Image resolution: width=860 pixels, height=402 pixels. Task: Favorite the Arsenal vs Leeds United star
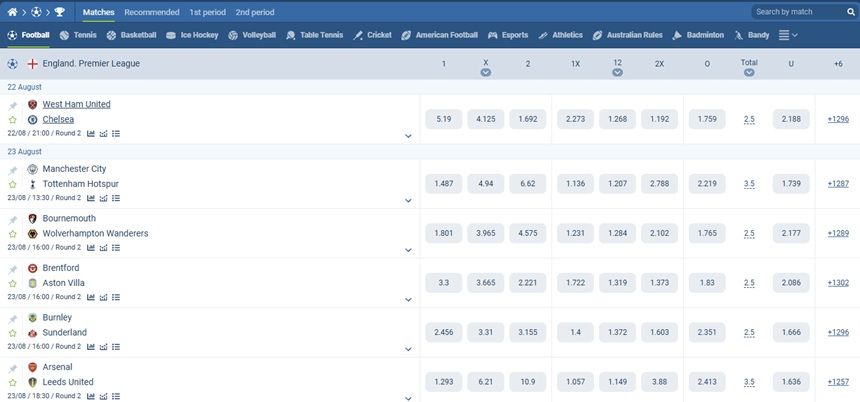(13, 382)
